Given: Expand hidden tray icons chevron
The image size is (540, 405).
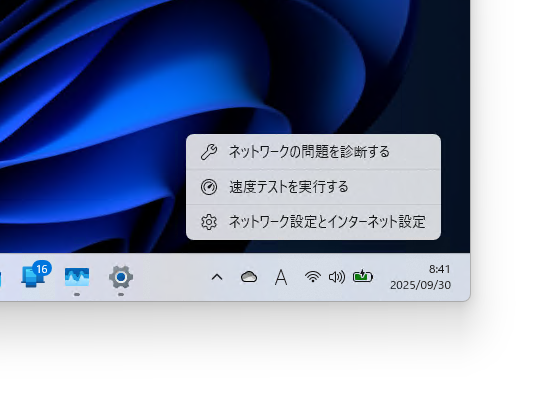Looking at the screenshot, I should [x=217, y=277].
